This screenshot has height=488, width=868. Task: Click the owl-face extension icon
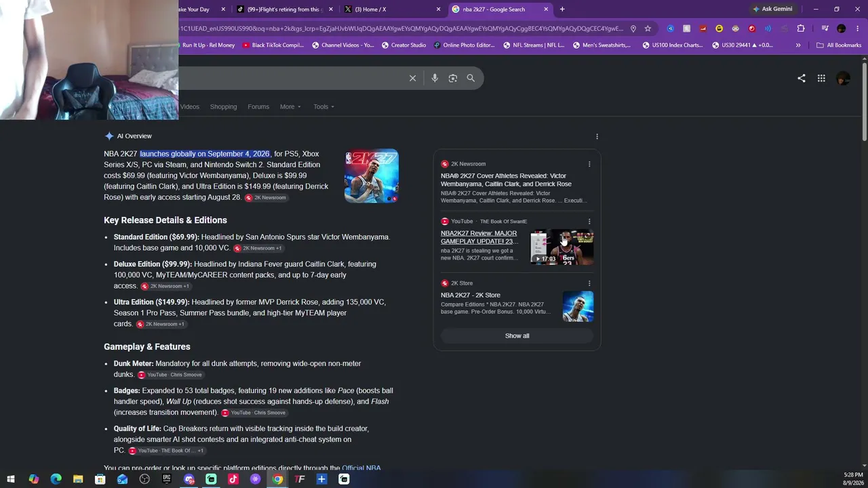[735, 28]
